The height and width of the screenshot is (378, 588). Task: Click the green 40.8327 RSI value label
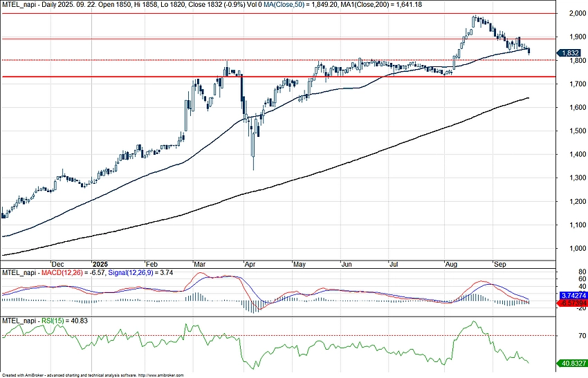(571, 362)
